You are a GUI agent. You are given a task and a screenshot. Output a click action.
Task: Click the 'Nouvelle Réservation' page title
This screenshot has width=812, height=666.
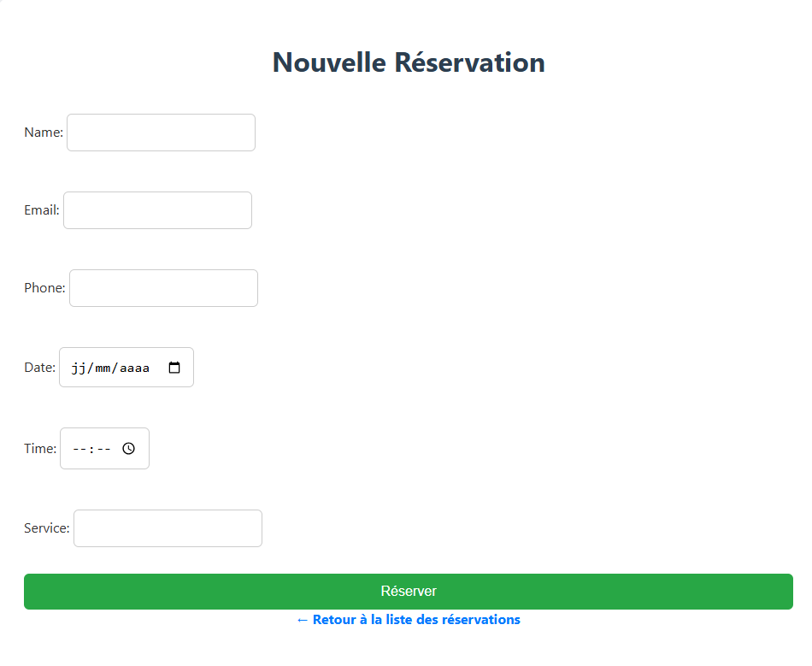(x=408, y=62)
